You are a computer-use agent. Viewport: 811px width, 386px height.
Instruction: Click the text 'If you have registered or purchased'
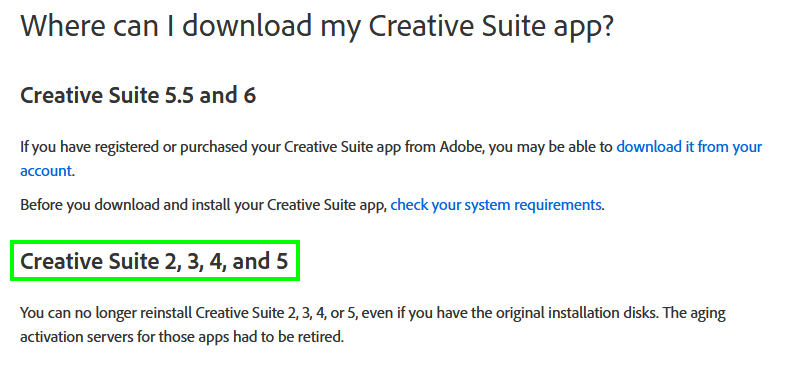tap(133, 147)
